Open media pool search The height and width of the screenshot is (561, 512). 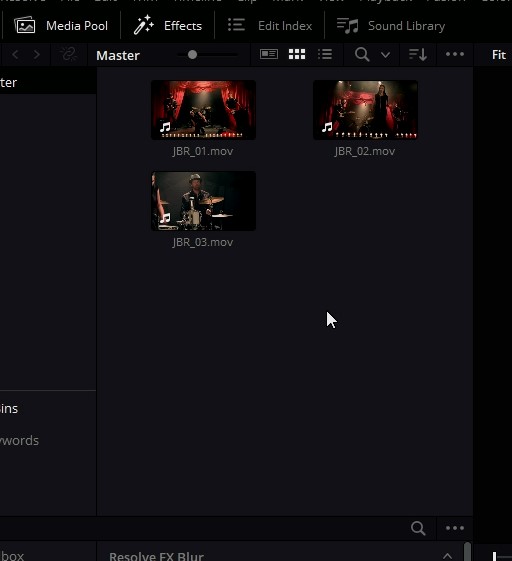(362, 55)
